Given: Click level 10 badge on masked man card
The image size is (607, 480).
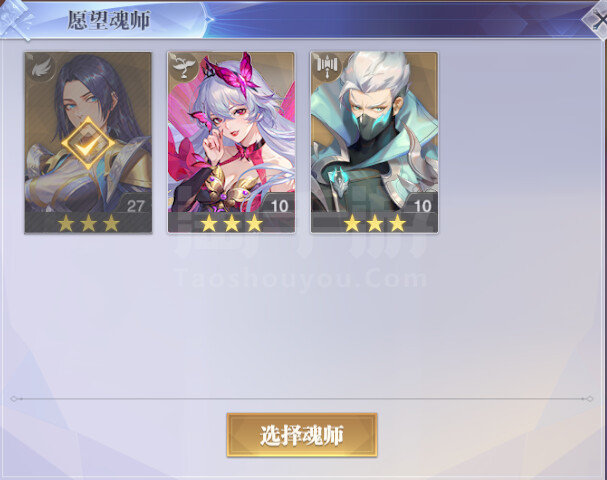Looking at the screenshot, I should click(422, 205).
